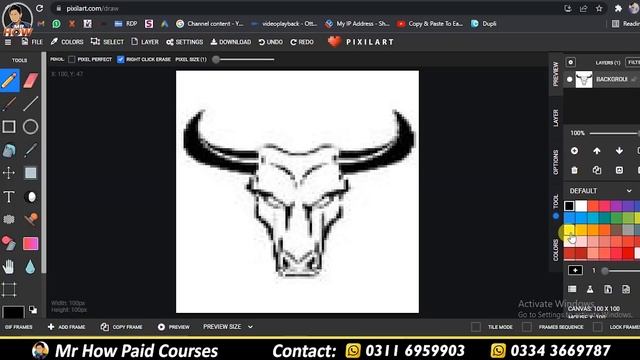Click Undo in the top bar
This screenshot has height=360, width=640.
coord(271,42)
